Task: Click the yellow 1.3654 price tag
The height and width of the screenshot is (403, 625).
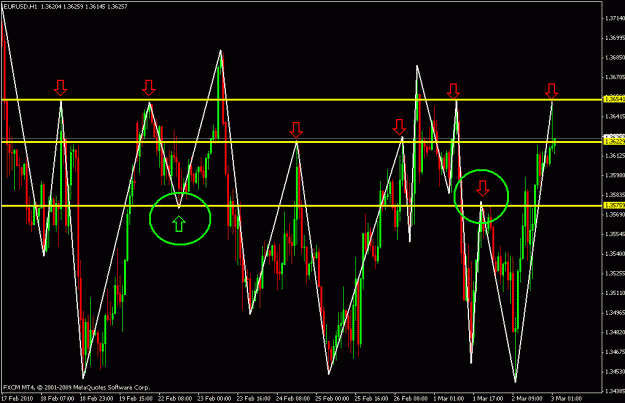Action: (x=614, y=99)
